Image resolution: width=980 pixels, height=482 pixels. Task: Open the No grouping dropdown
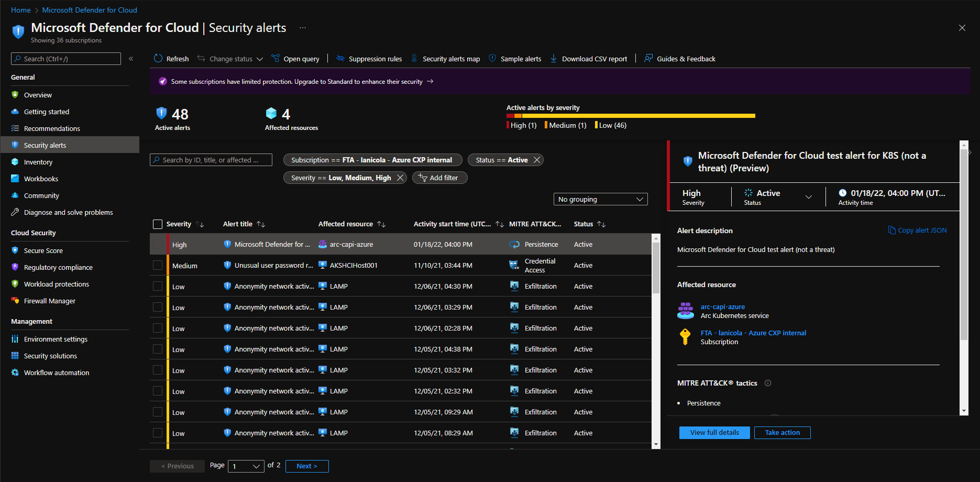coord(600,199)
